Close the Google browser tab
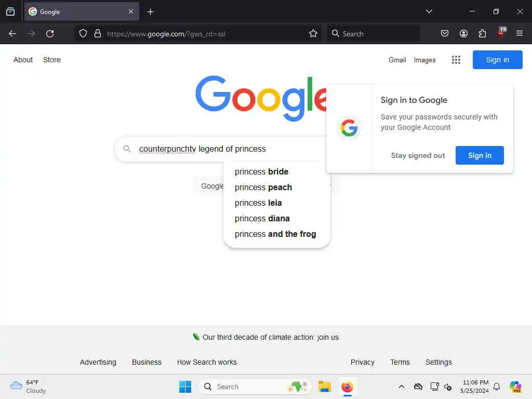 click(130, 12)
